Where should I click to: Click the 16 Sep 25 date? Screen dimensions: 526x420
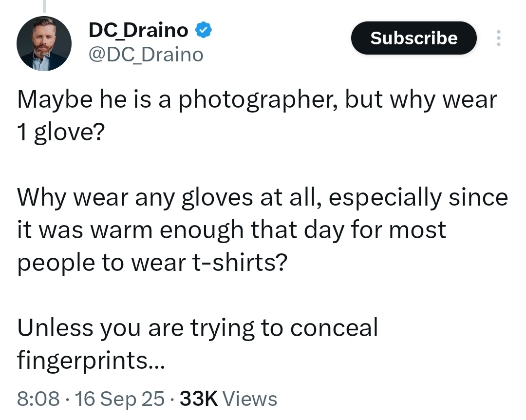(x=120, y=399)
